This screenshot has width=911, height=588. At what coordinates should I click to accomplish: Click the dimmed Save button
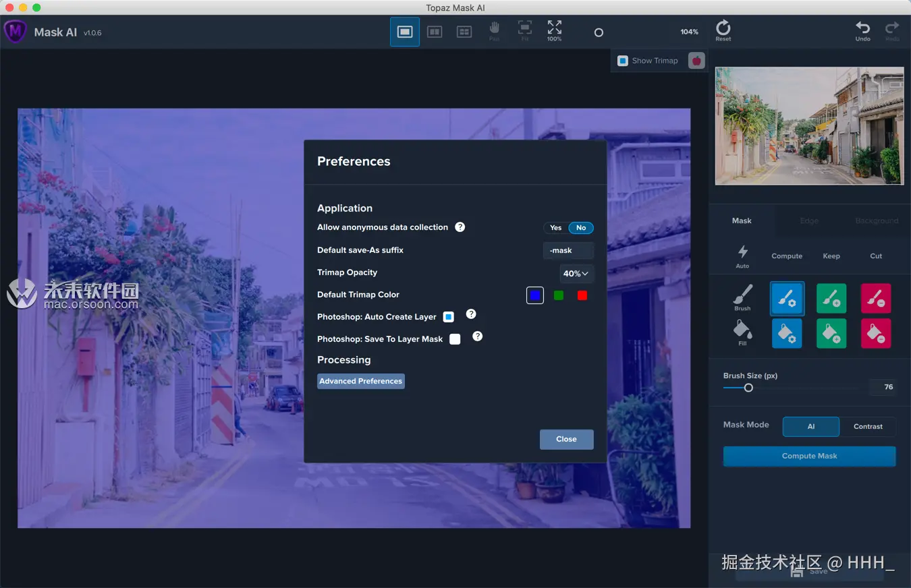(x=809, y=571)
